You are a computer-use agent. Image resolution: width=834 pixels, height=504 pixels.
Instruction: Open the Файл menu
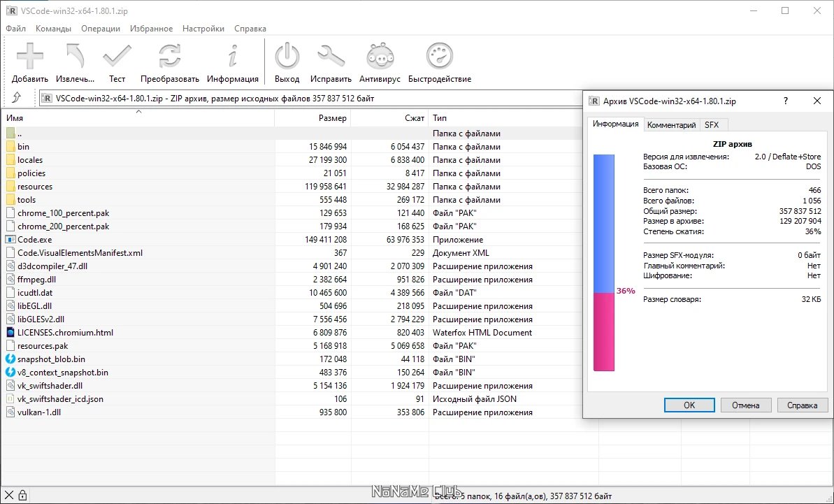[x=16, y=29]
